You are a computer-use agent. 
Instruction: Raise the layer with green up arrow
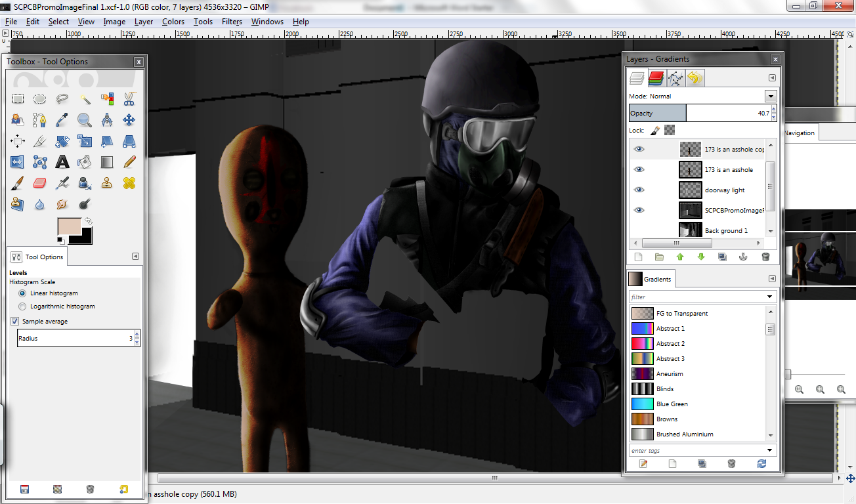click(680, 257)
